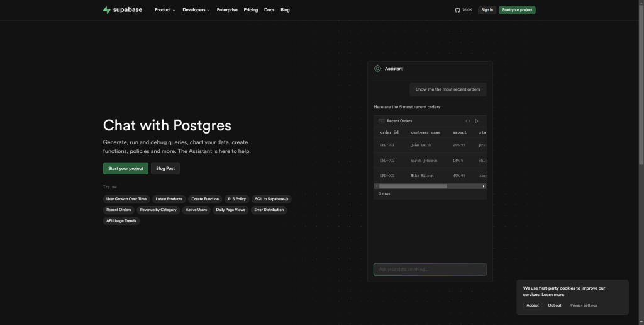Screen dimensions: 644x325
Task: Click the table horizontal scrollbar thumb
Action: 413,186
